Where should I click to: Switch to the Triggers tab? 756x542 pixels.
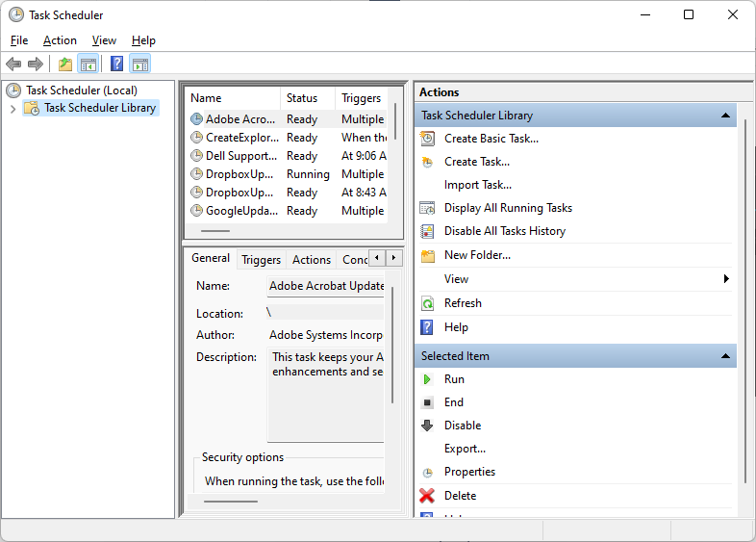(261, 260)
